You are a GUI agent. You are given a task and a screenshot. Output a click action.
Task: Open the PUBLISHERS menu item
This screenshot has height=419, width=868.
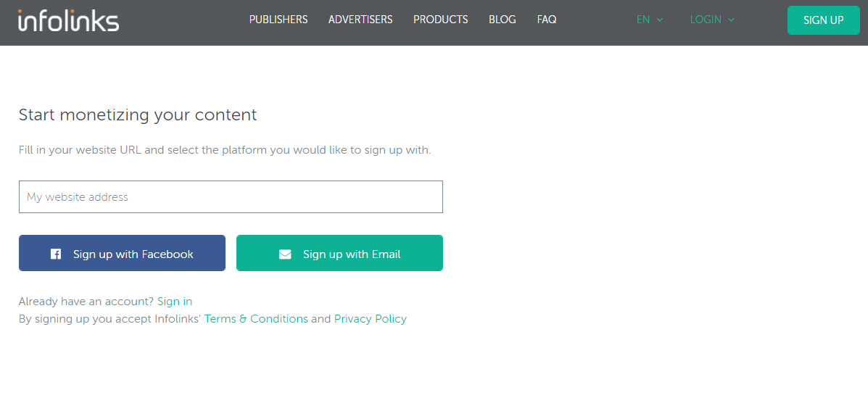278,20
